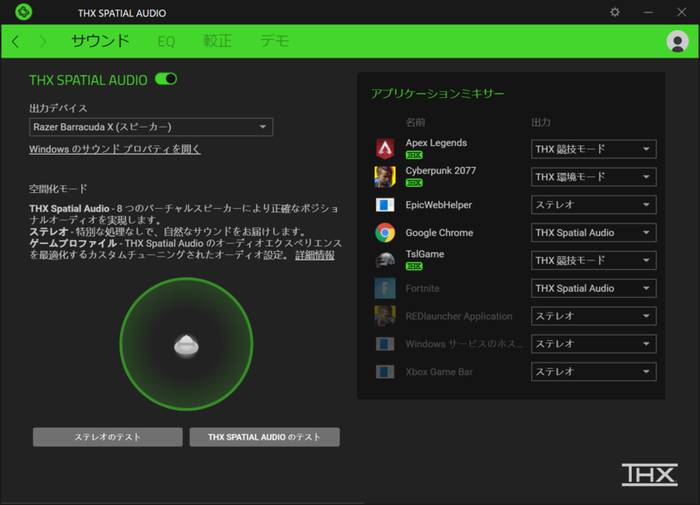Viewport: 700px width, 505px height.
Task: Open output dropdown for EpicWebHelper
Action: (594, 205)
